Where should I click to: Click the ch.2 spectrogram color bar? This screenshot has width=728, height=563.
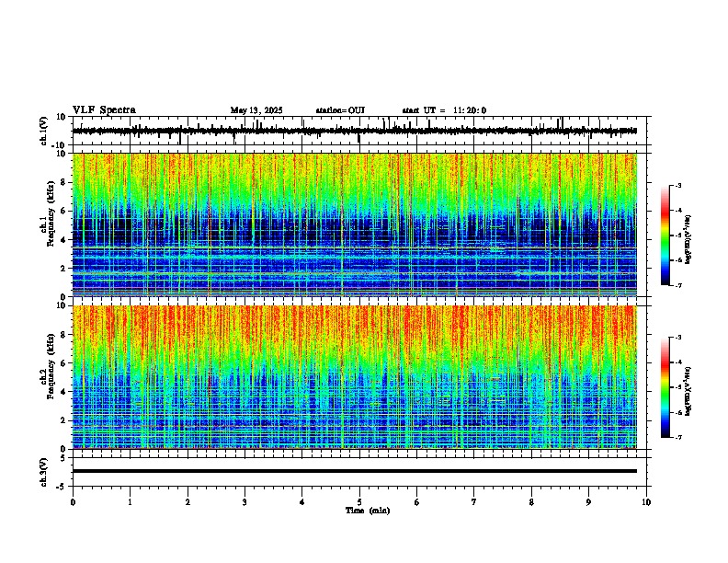(x=665, y=387)
